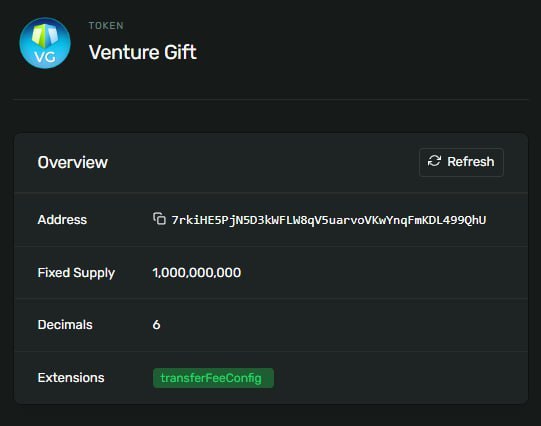Click the letters VG inside the logo

pyautogui.click(x=45, y=56)
